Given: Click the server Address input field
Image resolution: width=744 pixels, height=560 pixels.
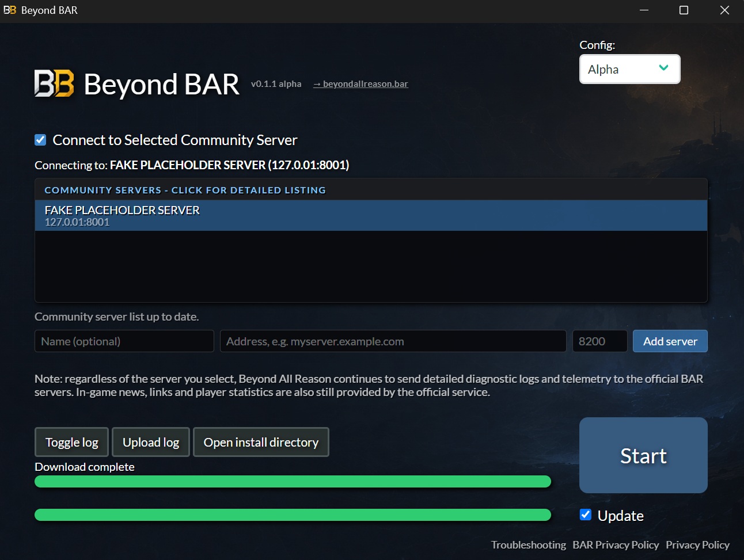Looking at the screenshot, I should click(x=393, y=341).
